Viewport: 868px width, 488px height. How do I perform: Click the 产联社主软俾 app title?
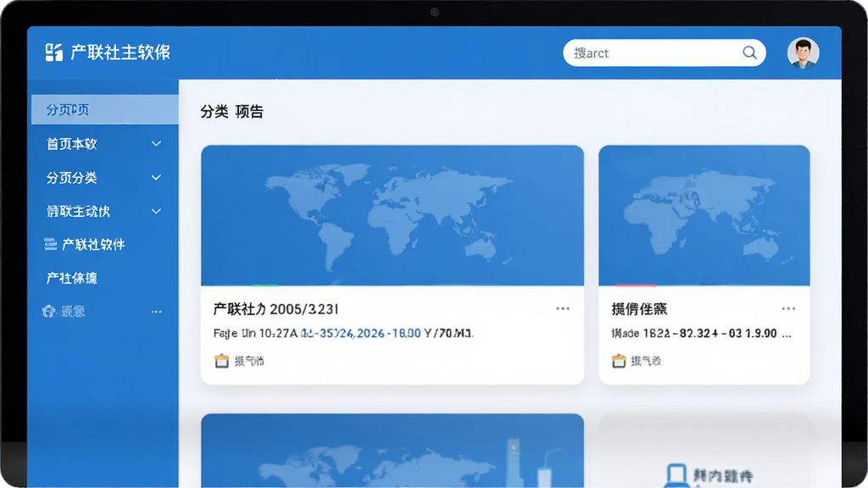click(x=120, y=53)
